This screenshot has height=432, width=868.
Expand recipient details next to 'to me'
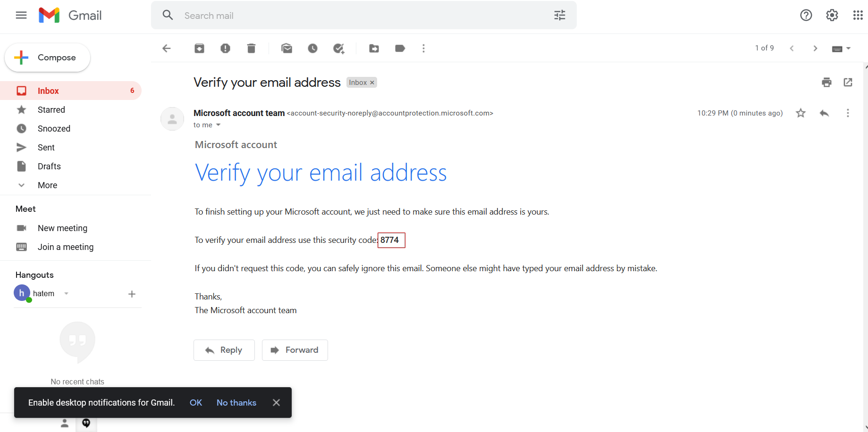coord(218,125)
